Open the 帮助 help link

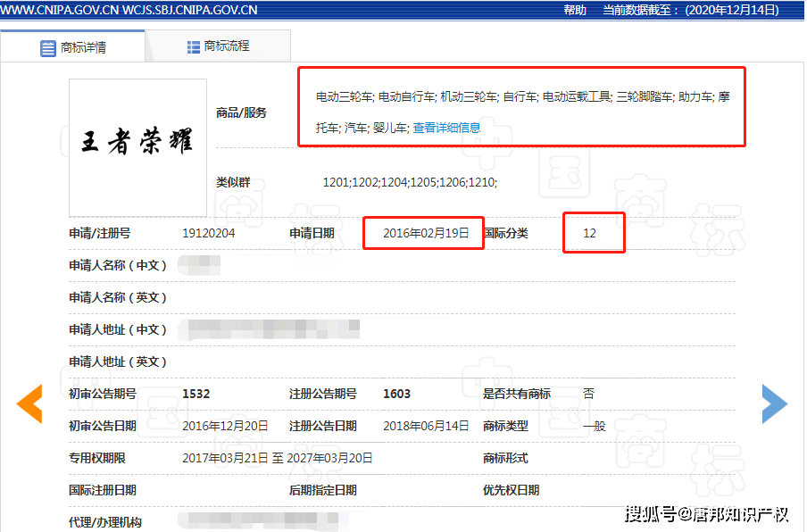[575, 10]
